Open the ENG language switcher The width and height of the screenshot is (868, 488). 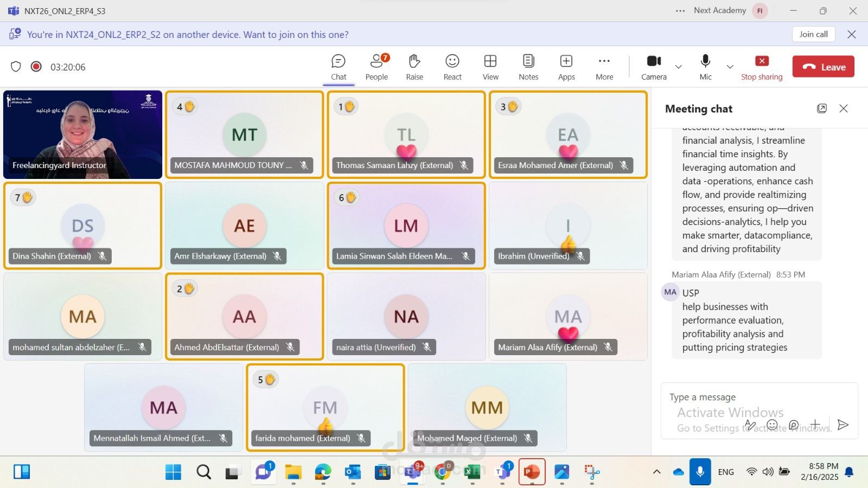726,472
